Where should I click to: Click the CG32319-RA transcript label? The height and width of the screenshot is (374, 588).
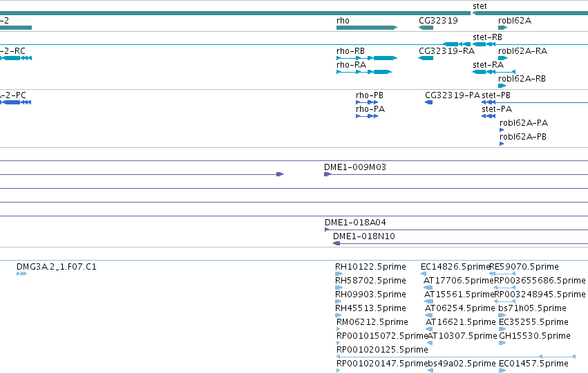tap(446, 51)
